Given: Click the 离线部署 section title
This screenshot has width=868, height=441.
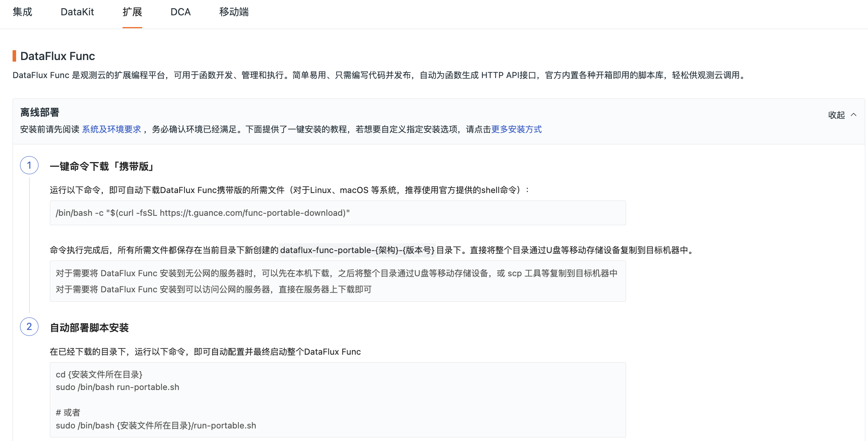Looking at the screenshot, I should (40, 113).
